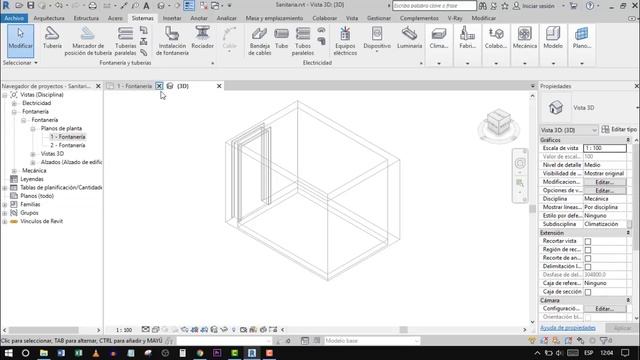Open the Modelo panel button
640x360 pixels.
tap(553, 45)
